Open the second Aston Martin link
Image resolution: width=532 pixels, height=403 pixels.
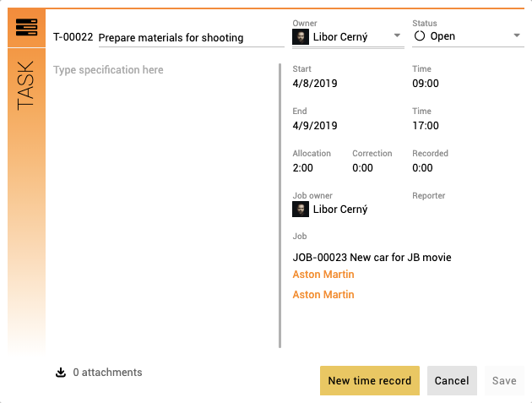click(323, 295)
